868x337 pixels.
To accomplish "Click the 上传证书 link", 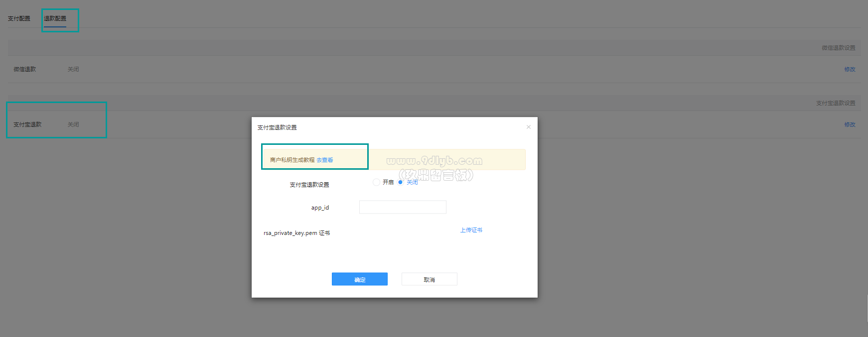I will (471, 230).
